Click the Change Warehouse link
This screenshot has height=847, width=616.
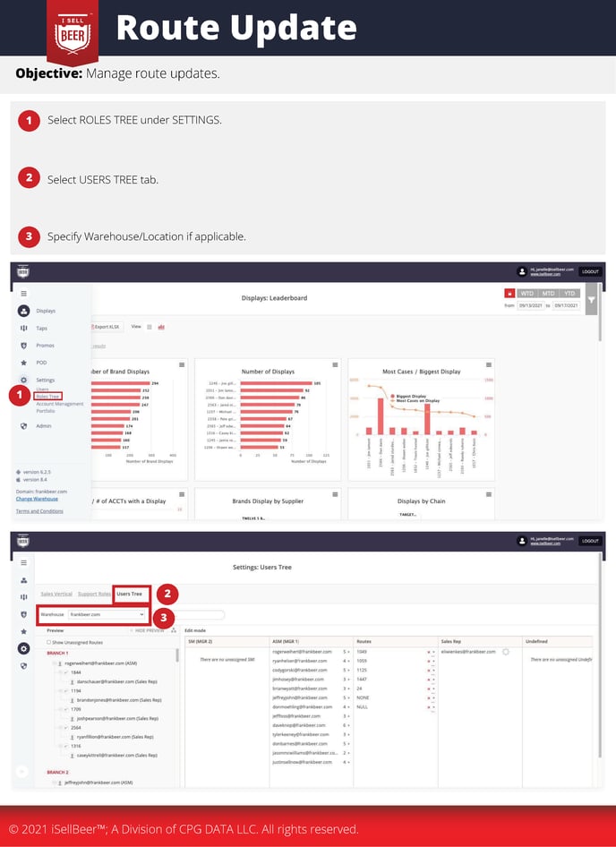pos(37,499)
